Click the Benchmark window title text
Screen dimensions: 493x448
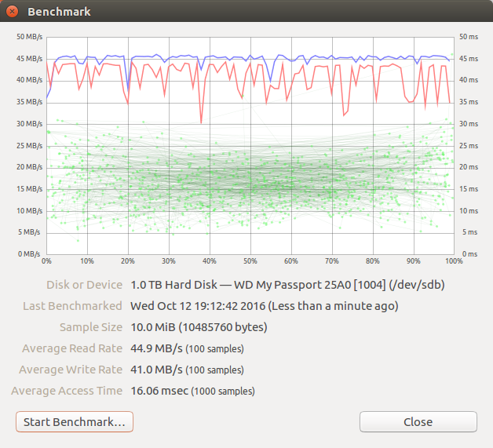[x=59, y=12]
